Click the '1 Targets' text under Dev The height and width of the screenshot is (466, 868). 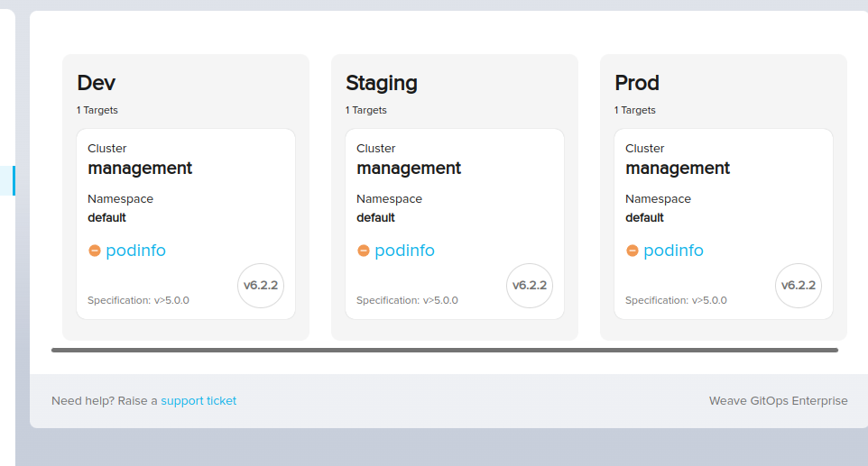coord(97,110)
